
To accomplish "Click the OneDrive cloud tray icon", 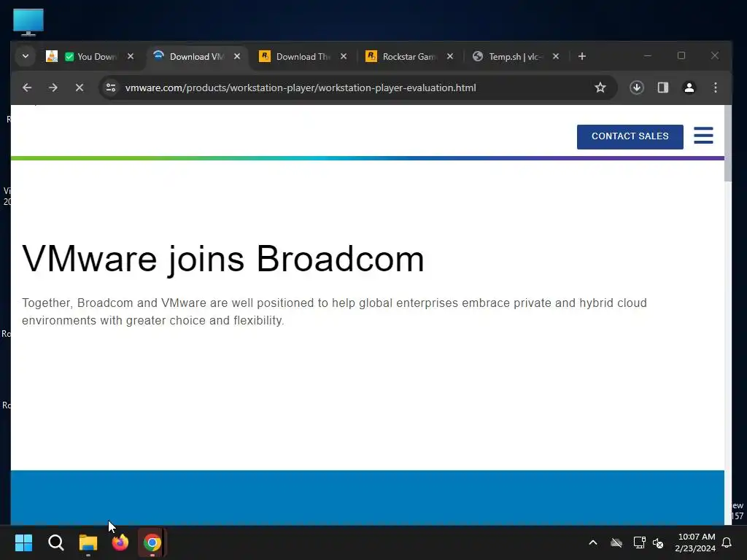I will point(616,542).
